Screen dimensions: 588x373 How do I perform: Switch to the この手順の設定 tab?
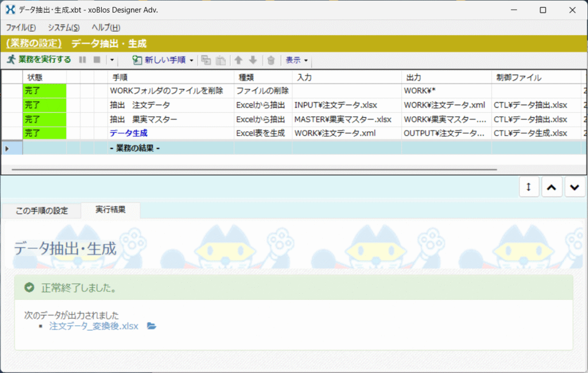point(41,210)
